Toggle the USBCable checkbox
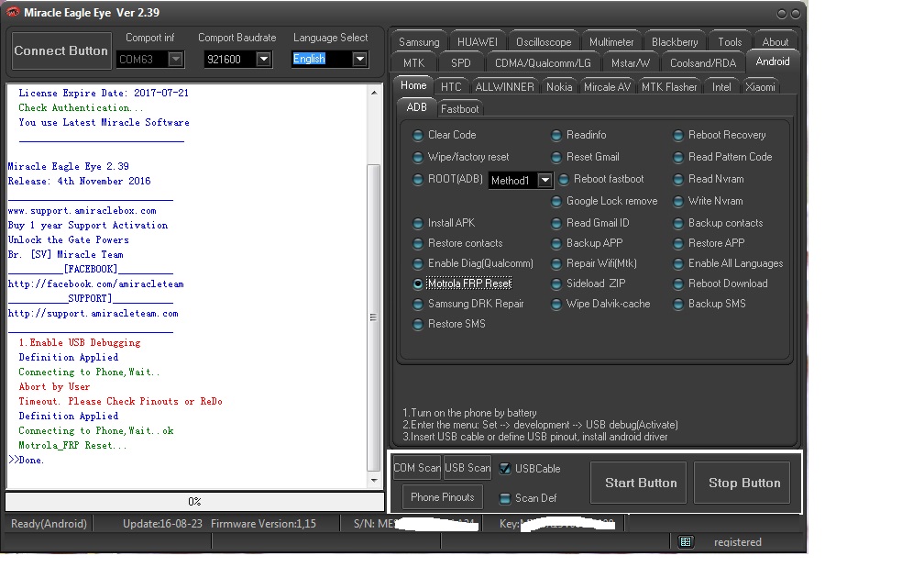The image size is (924, 578). click(505, 469)
